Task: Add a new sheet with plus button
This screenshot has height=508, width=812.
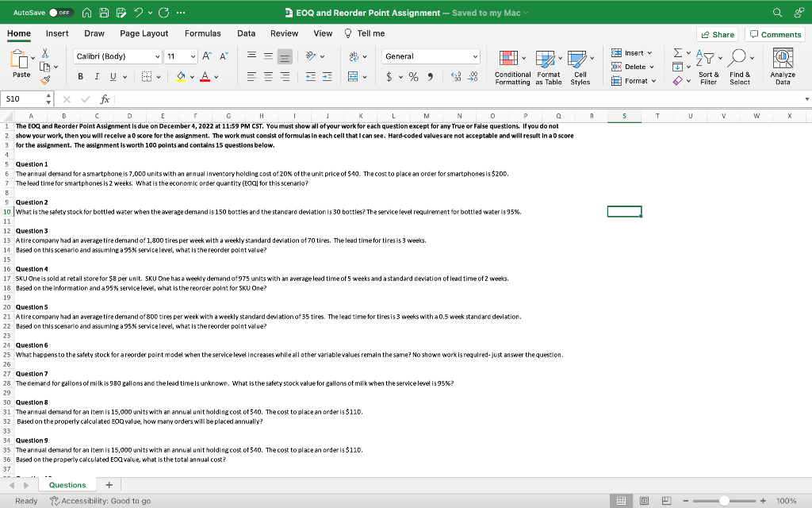Action: (109, 485)
